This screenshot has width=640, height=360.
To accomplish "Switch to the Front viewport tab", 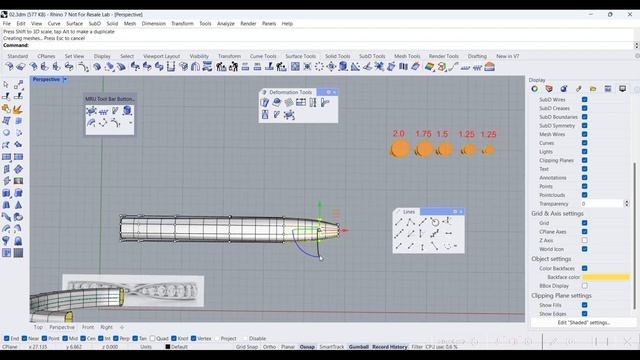I will point(88,327).
